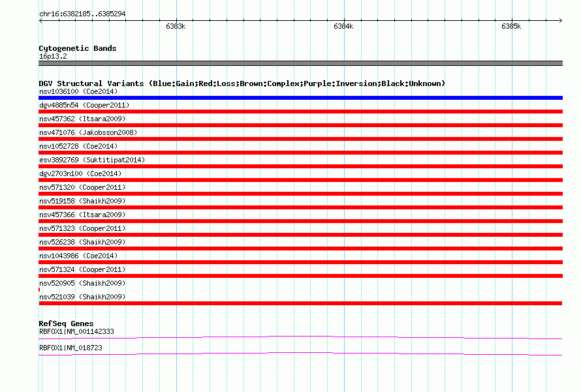The height and width of the screenshot is (392, 581).
Task: Select the nsv1043986 (Coe2014) label
Action: point(78,256)
